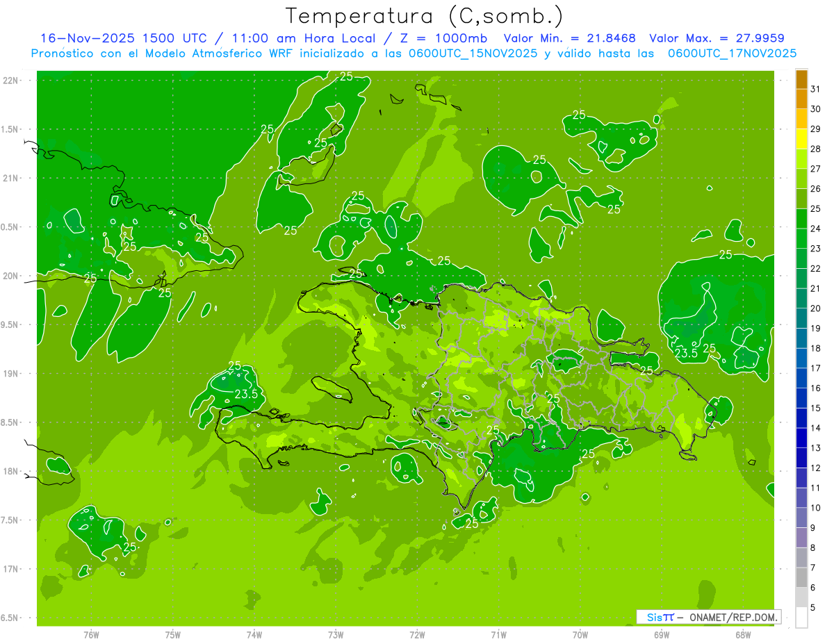The image size is (834, 644).
Task: Click the "9.5N" latitude axis label
Action: [10, 325]
